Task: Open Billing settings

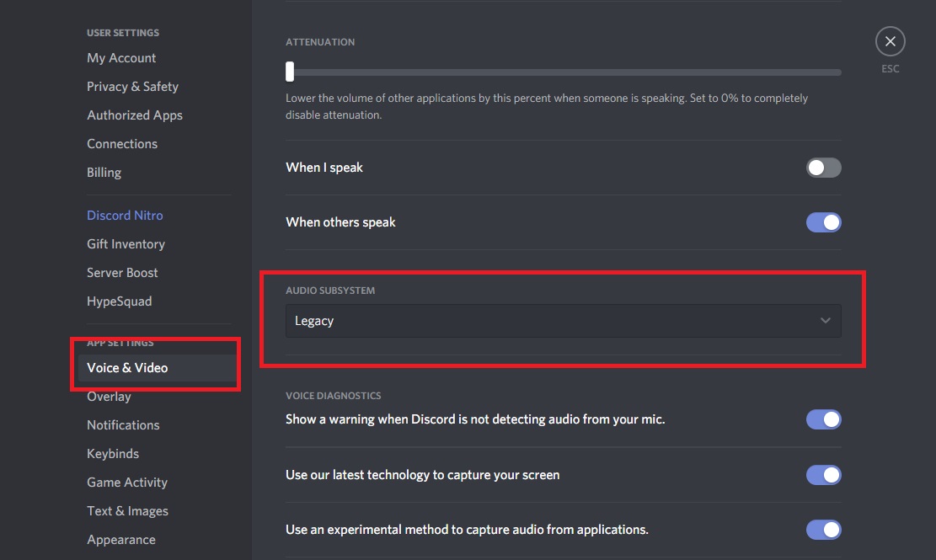Action: tap(104, 172)
